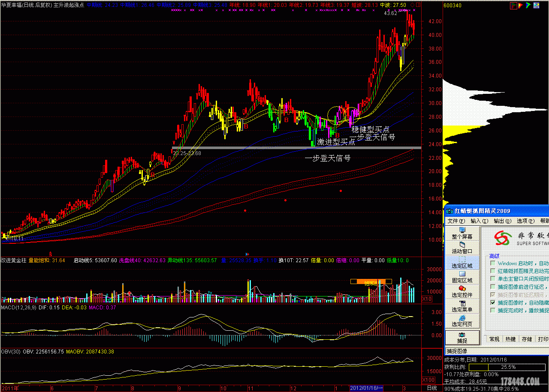Click the 43.62 high price label
The image size is (549, 392).
tap(390, 13)
